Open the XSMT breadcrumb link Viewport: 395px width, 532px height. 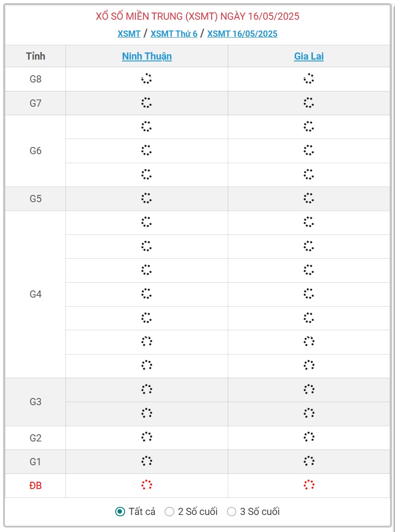(129, 34)
